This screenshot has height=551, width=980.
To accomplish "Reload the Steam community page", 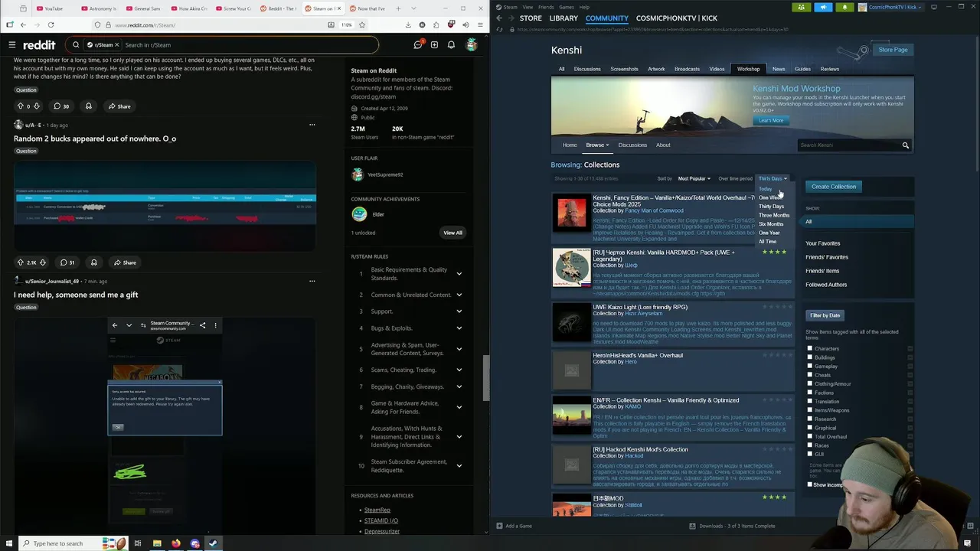I will pos(500,29).
